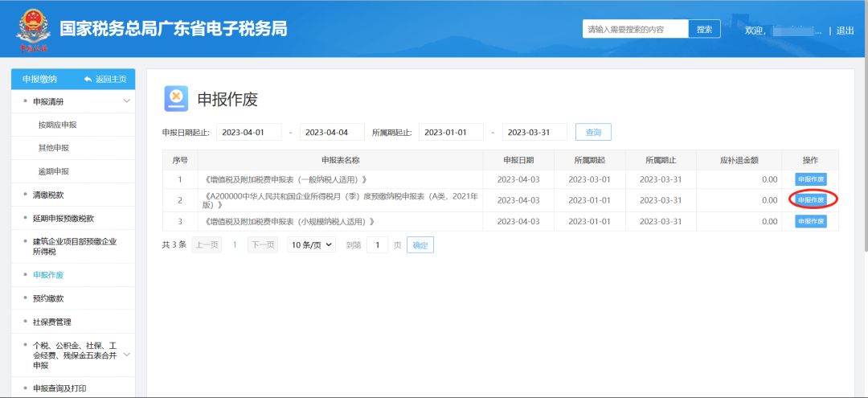Select 申报作废 in sidebar
The image size is (868, 398).
(x=48, y=275)
